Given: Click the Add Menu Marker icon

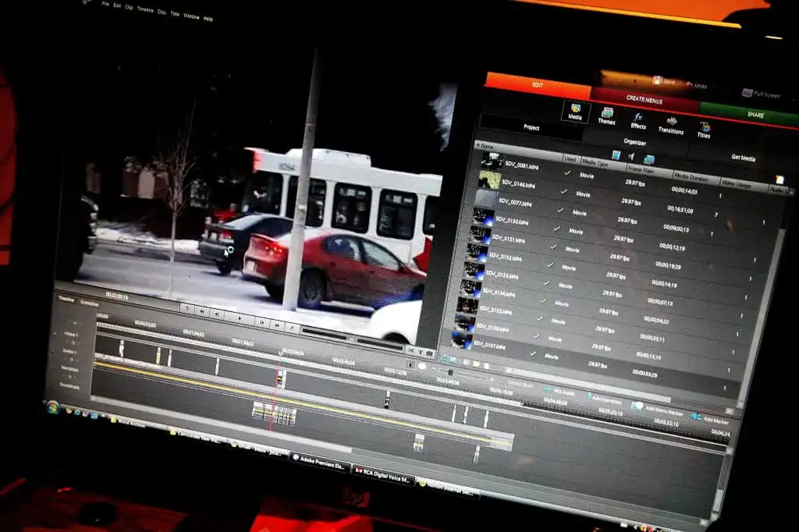Looking at the screenshot, I should (x=637, y=406).
